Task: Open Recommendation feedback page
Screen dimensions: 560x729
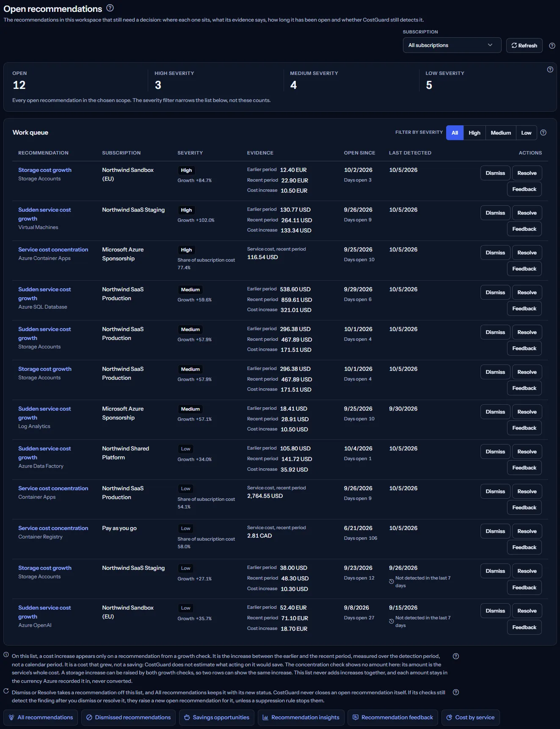Action: click(x=393, y=718)
